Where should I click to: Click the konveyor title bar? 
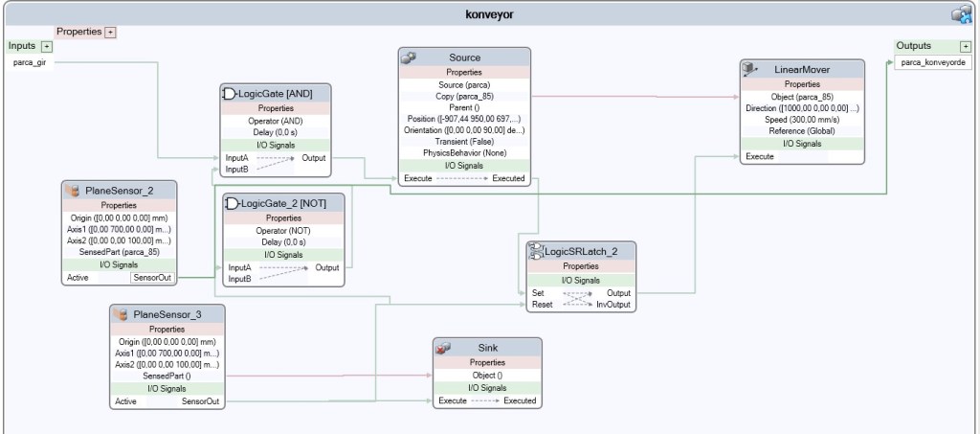coord(489,14)
